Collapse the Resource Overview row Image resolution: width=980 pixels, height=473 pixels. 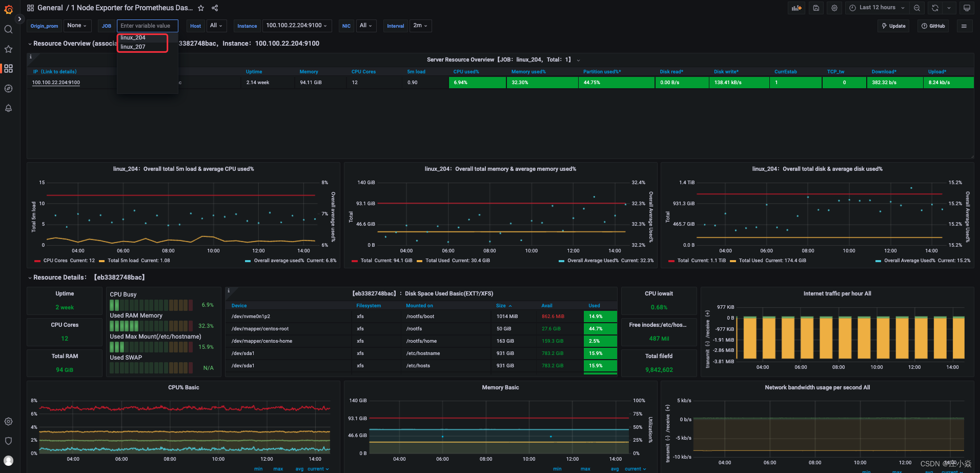30,44
